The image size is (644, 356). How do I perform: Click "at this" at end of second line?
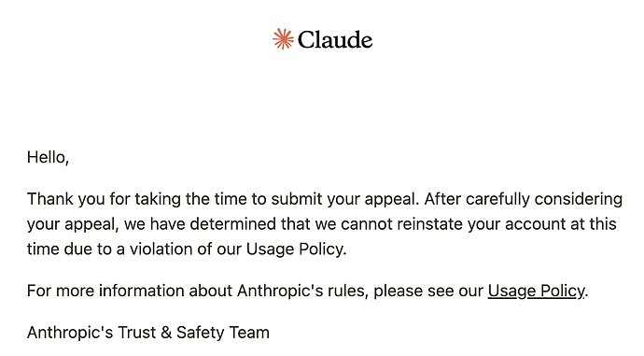click(594, 224)
